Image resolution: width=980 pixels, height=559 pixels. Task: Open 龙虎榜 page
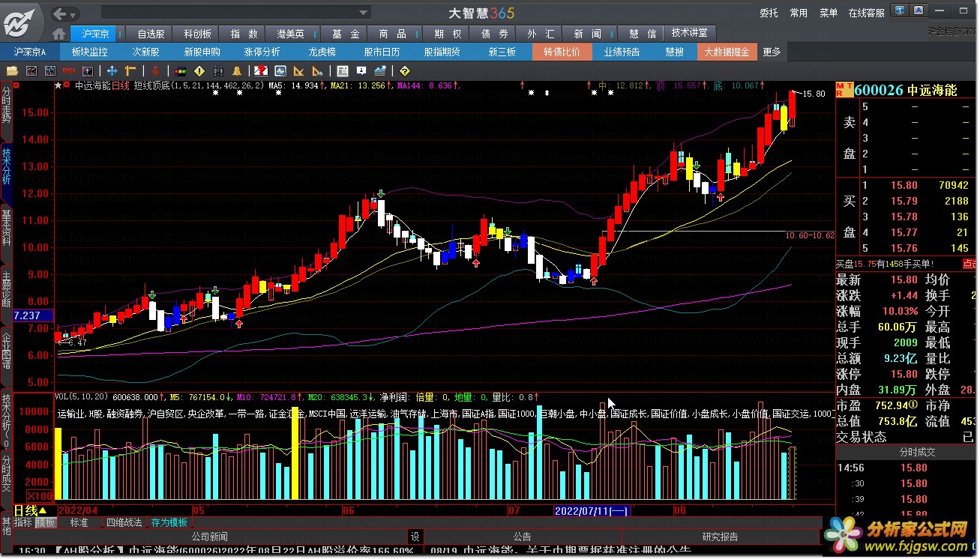(322, 52)
